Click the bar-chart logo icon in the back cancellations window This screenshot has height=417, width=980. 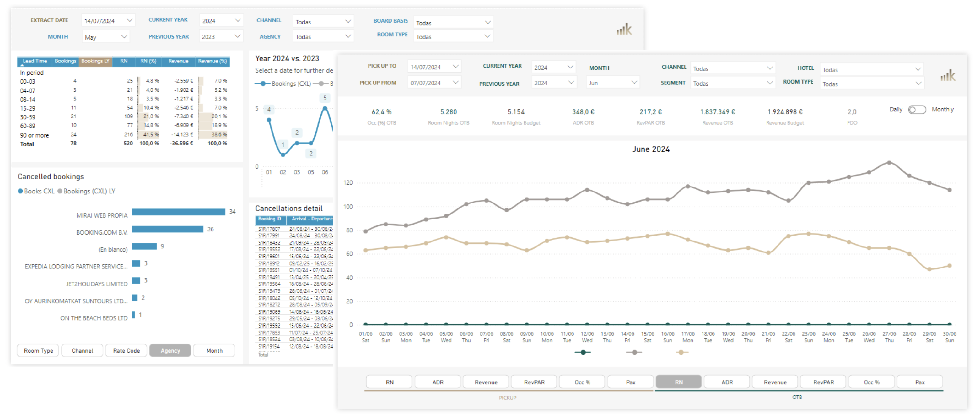click(624, 29)
